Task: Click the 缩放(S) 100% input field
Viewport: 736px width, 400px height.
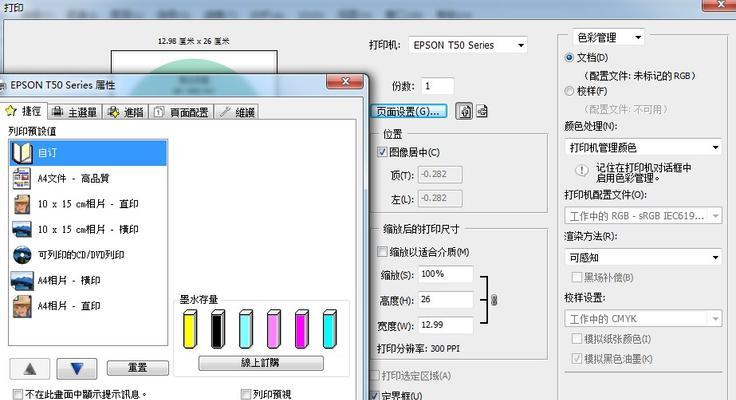Action: (x=445, y=274)
